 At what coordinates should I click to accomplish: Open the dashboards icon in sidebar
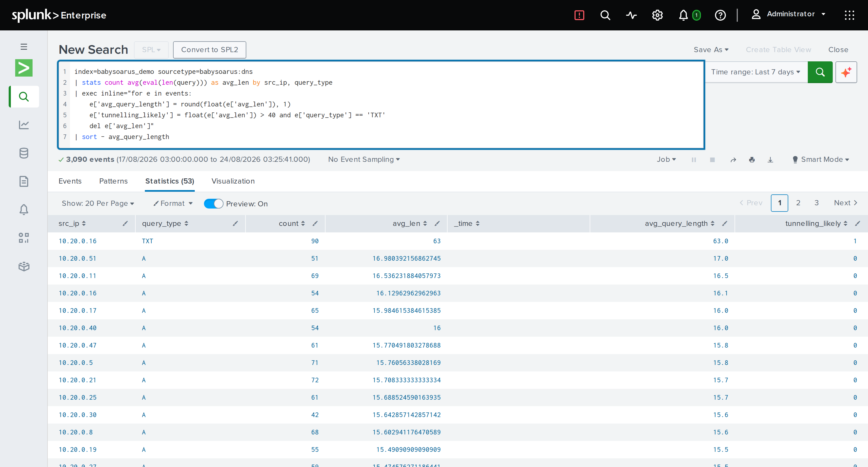(x=24, y=238)
